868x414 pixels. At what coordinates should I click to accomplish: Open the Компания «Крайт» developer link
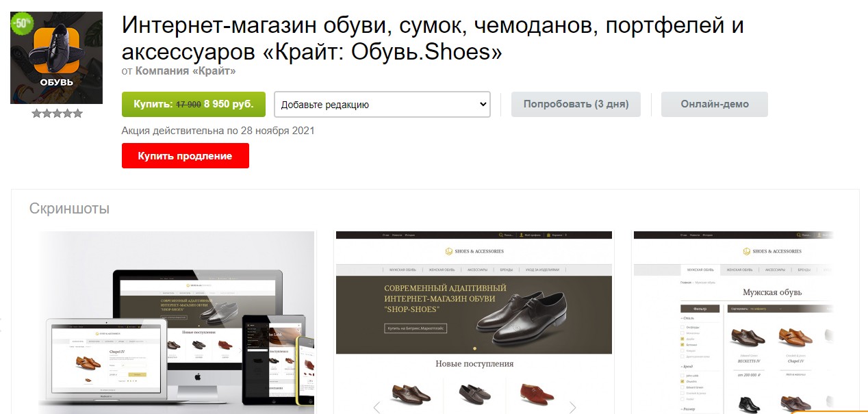click(186, 70)
